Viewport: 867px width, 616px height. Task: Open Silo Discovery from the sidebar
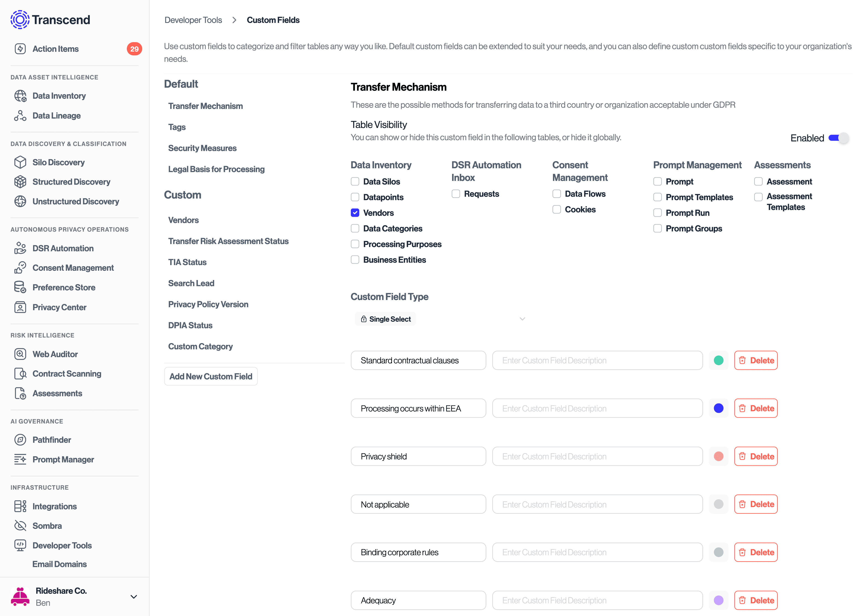click(20, 162)
